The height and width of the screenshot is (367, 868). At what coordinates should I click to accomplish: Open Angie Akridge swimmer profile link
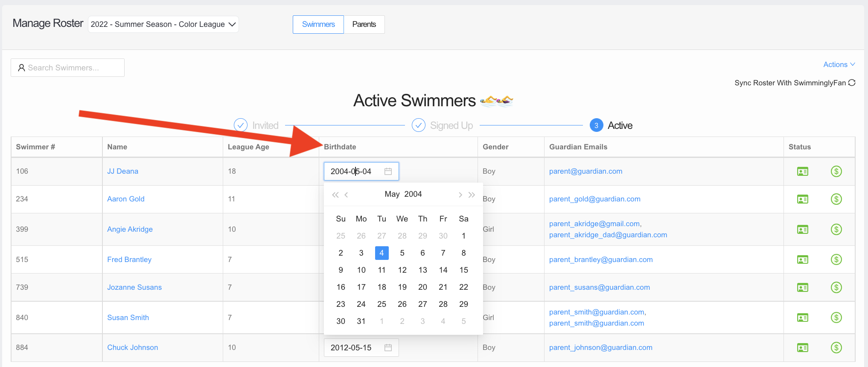[x=130, y=229]
